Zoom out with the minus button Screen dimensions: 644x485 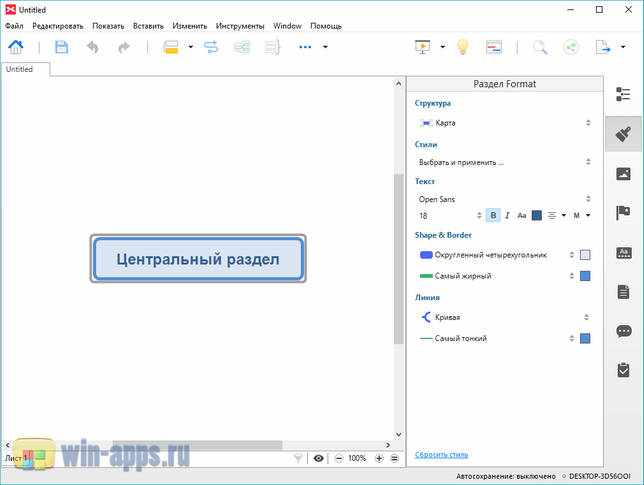(x=338, y=458)
